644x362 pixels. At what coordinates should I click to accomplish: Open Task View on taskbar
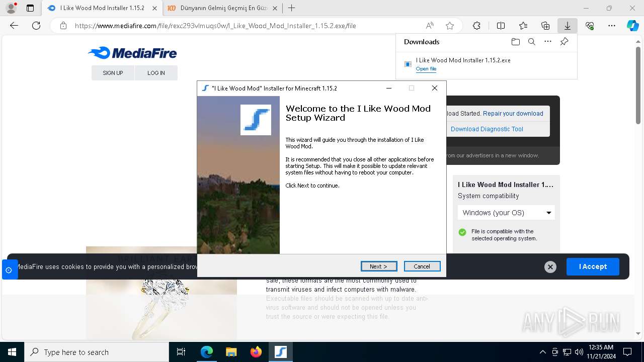[181, 352]
